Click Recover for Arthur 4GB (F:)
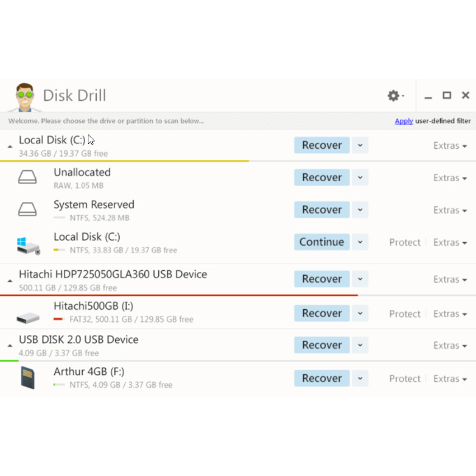 click(322, 379)
